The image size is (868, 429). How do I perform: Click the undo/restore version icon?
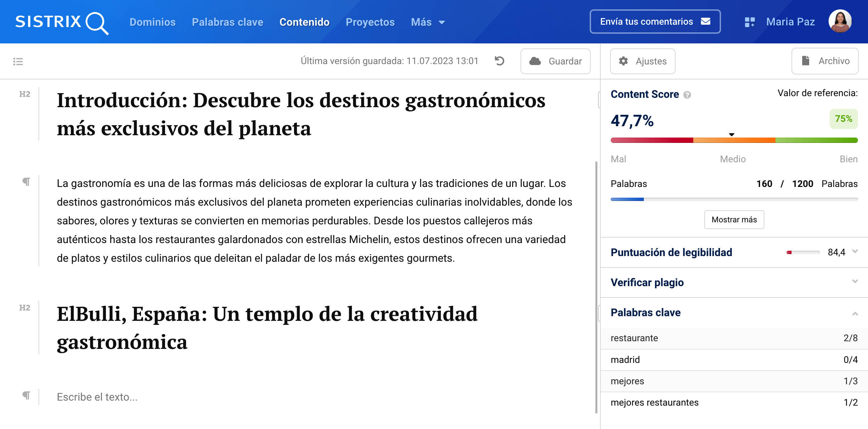pyautogui.click(x=499, y=61)
